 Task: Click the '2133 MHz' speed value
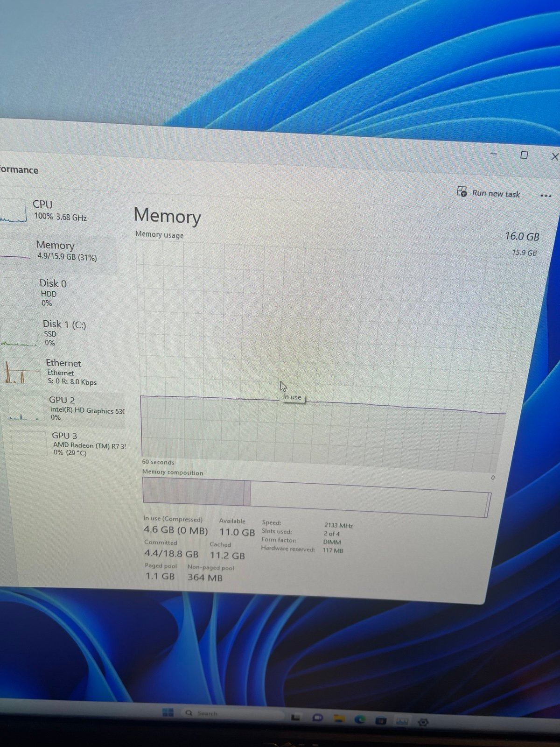click(x=338, y=525)
